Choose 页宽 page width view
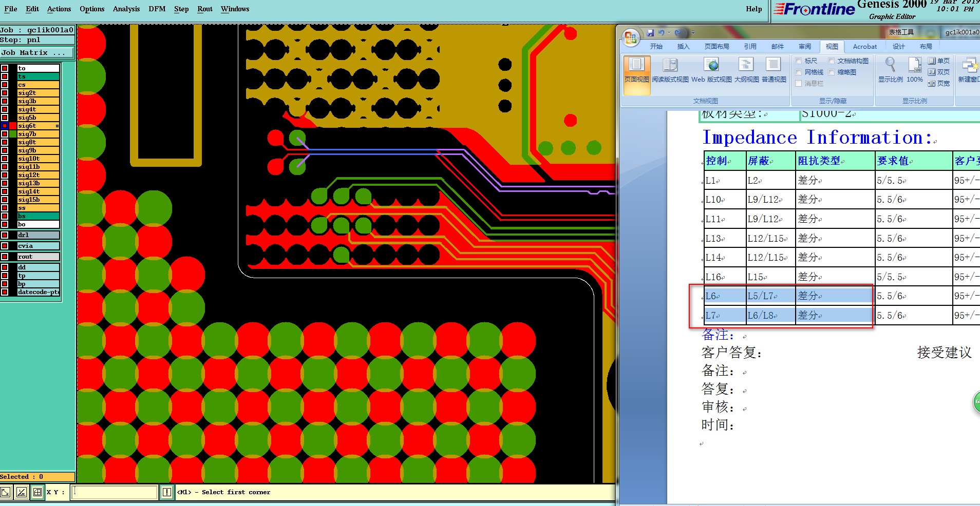 click(x=938, y=83)
